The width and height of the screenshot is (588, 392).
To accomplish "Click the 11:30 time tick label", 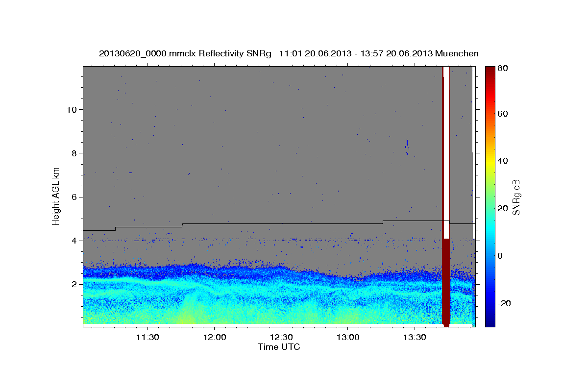I will pyautogui.click(x=147, y=337).
